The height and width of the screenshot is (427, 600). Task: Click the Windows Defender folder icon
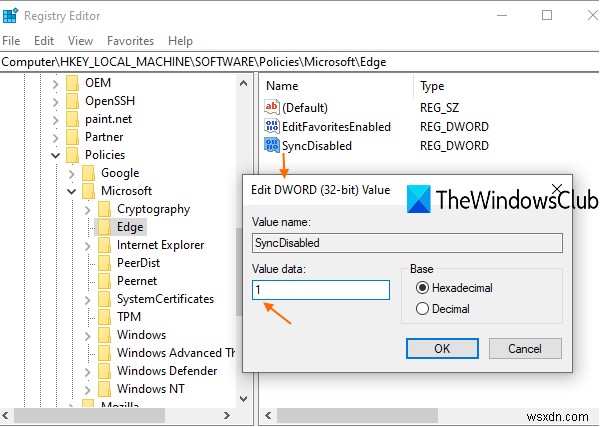[104, 371]
